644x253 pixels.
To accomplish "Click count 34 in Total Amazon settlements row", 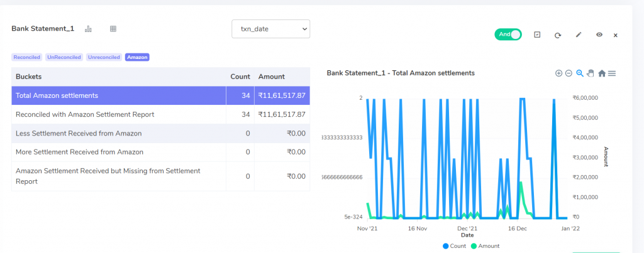I will pos(246,95).
